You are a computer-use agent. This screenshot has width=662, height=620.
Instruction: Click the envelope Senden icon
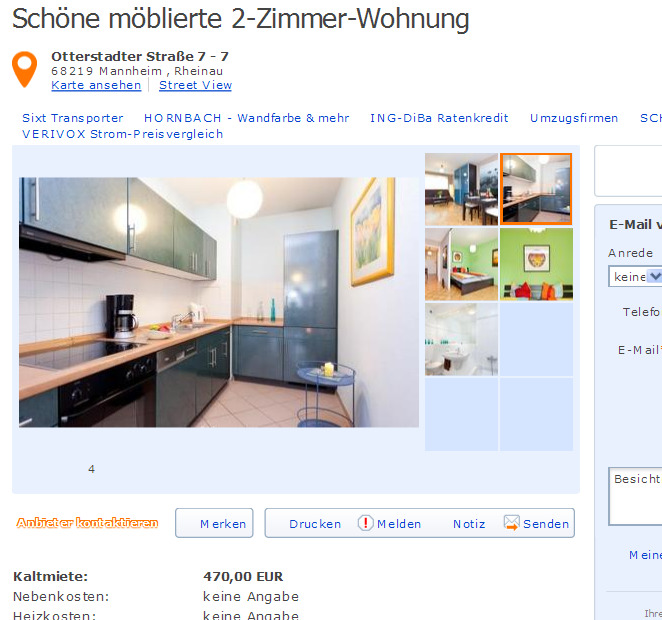511,523
